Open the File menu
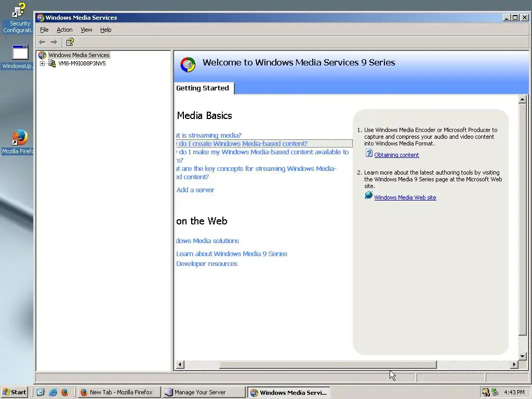Viewport: 532px width, 399px height. click(44, 30)
